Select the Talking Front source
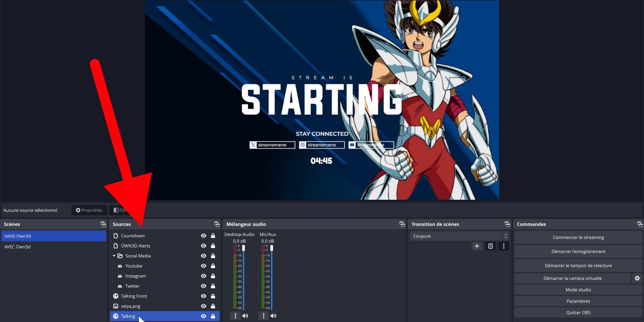Screen dimensions: 644x322 click(x=134, y=296)
